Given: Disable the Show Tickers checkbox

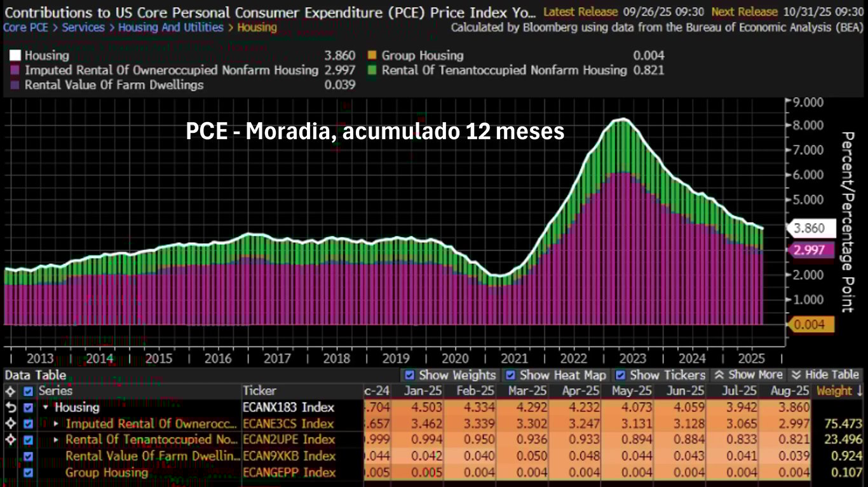Looking at the screenshot, I should pyautogui.click(x=621, y=375).
